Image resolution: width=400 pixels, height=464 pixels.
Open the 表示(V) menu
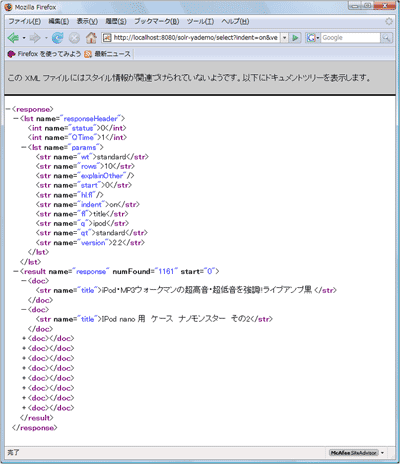point(87,21)
